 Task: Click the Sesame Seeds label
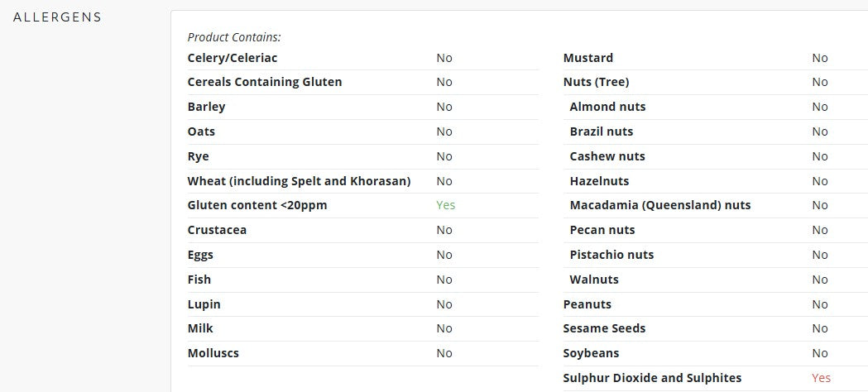tap(604, 328)
